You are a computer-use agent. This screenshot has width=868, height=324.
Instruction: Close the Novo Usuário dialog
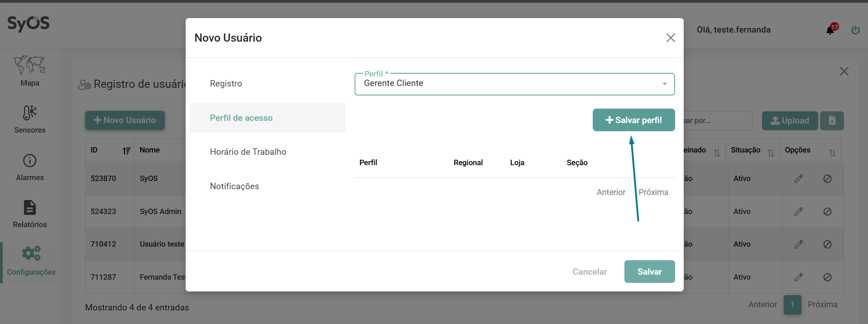pyautogui.click(x=671, y=38)
